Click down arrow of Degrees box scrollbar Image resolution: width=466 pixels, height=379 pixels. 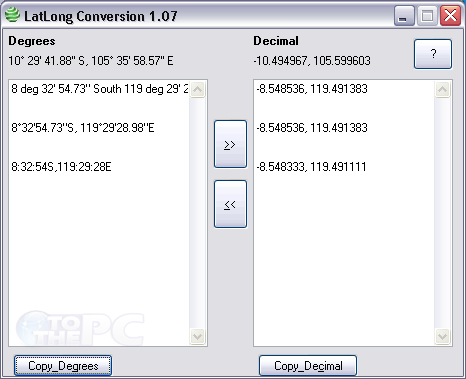[197, 336]
